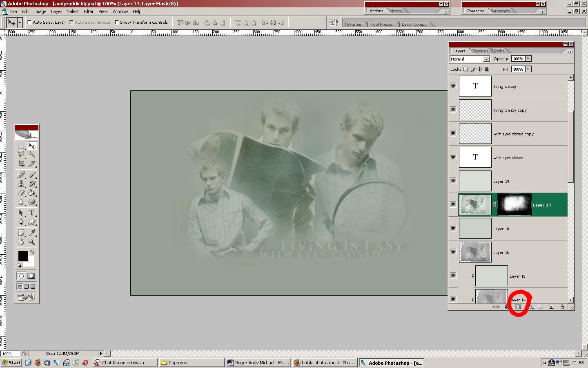Select the Crop tool in toolbox
The image size is (588, 368).
pos(21,164)
